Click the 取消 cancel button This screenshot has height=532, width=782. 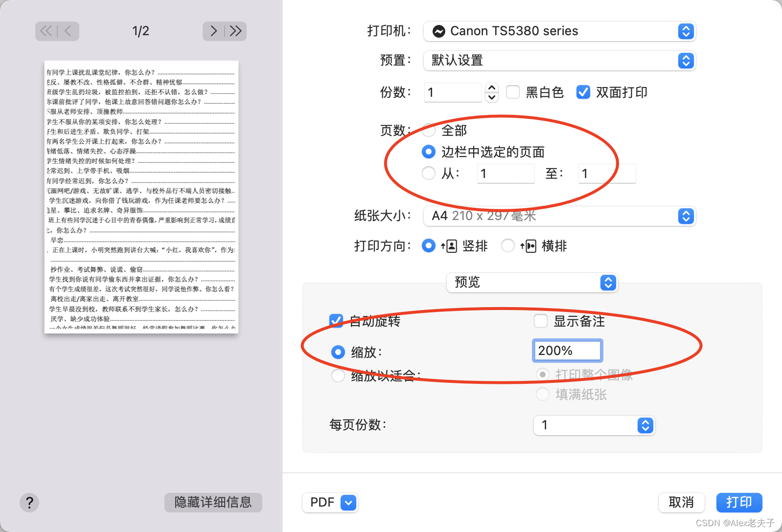(x=681, y=502)
